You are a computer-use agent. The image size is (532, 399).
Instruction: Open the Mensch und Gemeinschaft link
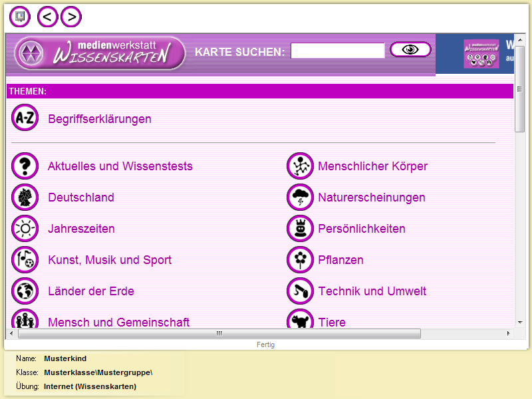[x=118, y=323]
